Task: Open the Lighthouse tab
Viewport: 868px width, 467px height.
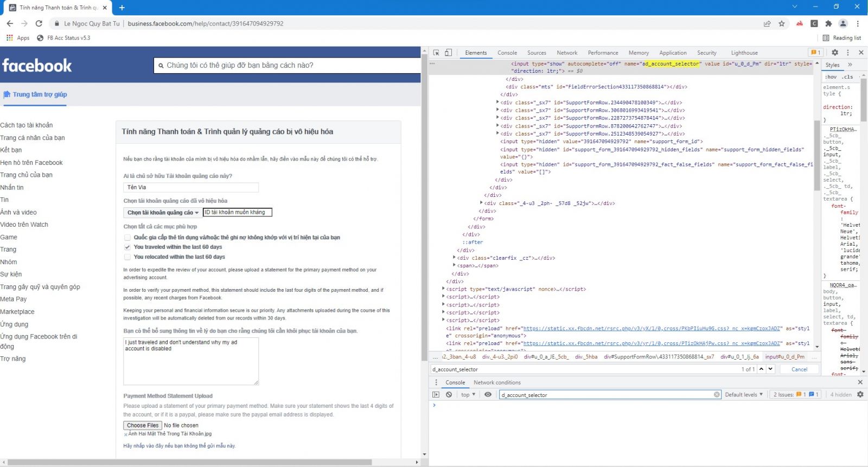Action: click(744, 53)
